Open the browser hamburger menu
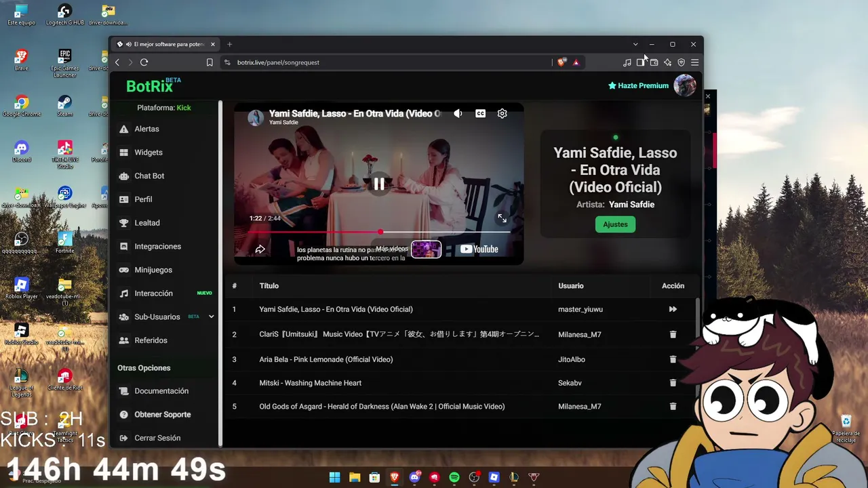The image size is (868, 488). pyautogui.click(x=694, y=62)
